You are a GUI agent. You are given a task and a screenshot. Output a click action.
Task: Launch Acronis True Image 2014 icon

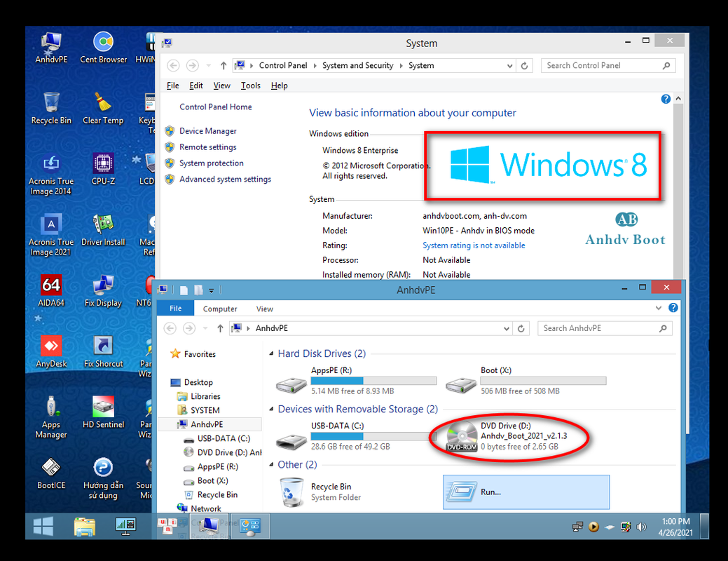(51, 175)
